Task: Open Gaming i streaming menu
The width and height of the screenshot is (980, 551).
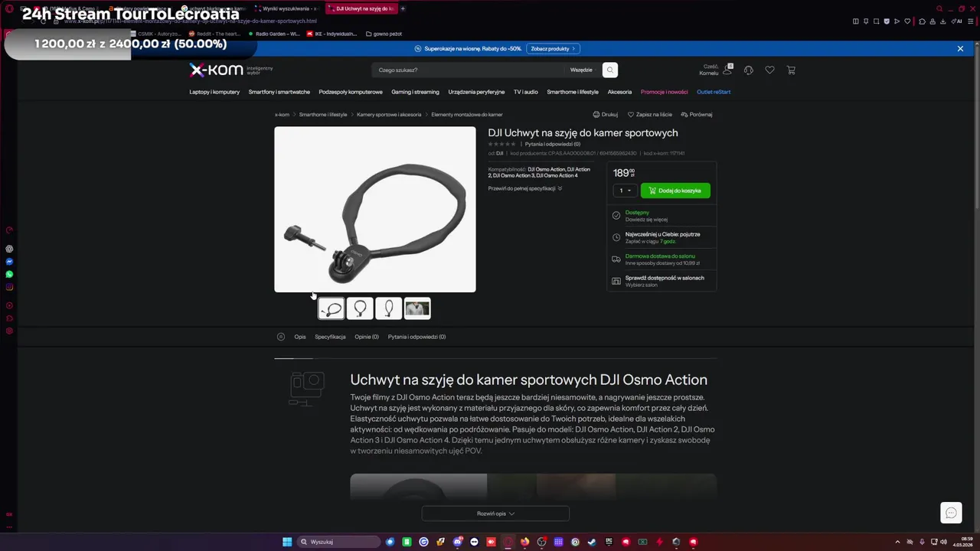Action: click(x=415, y=92)
